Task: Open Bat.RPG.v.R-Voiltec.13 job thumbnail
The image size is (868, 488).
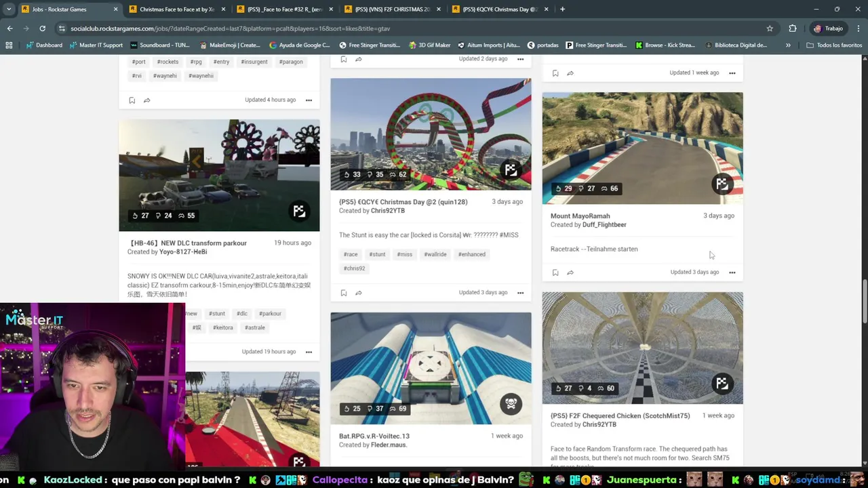Action: point(431,368)
